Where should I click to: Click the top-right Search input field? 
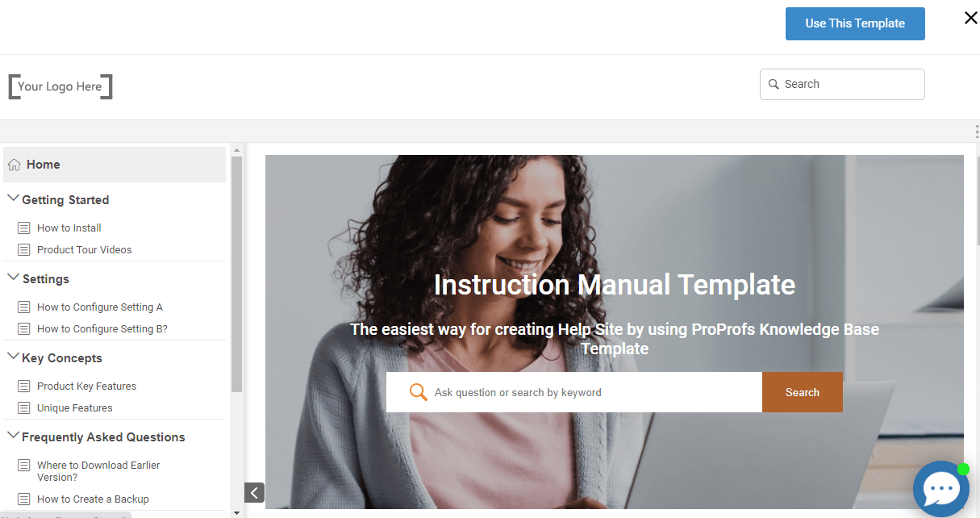tap(842, 84)
